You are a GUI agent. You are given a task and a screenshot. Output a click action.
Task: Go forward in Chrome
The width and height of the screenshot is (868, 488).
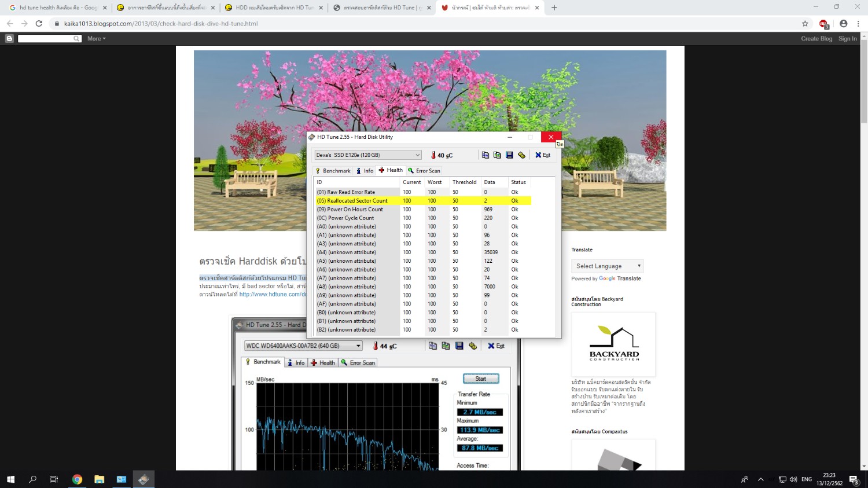tap(24, 24)
